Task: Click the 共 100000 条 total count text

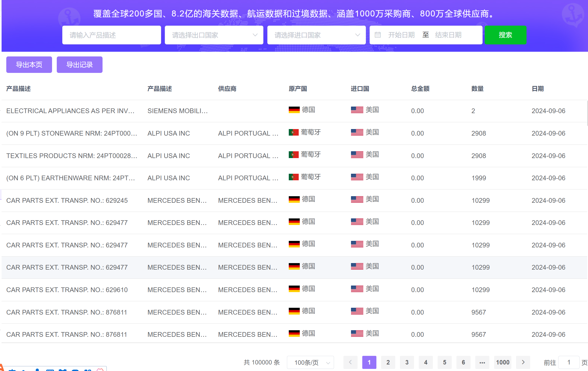Action: click(x=262, y=362)
